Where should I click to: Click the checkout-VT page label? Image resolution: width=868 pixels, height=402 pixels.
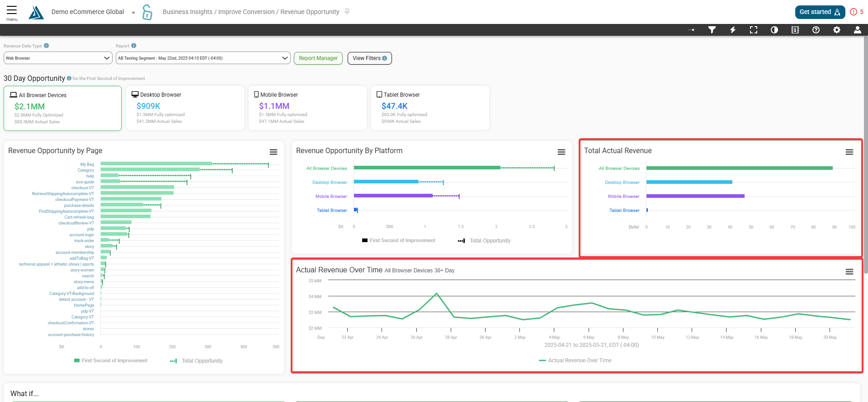(83, 188)
